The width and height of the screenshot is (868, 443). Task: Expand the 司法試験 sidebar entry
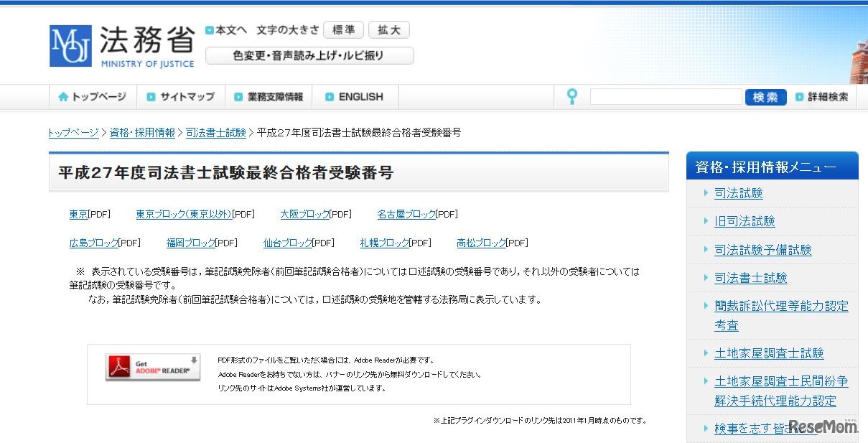739,192
